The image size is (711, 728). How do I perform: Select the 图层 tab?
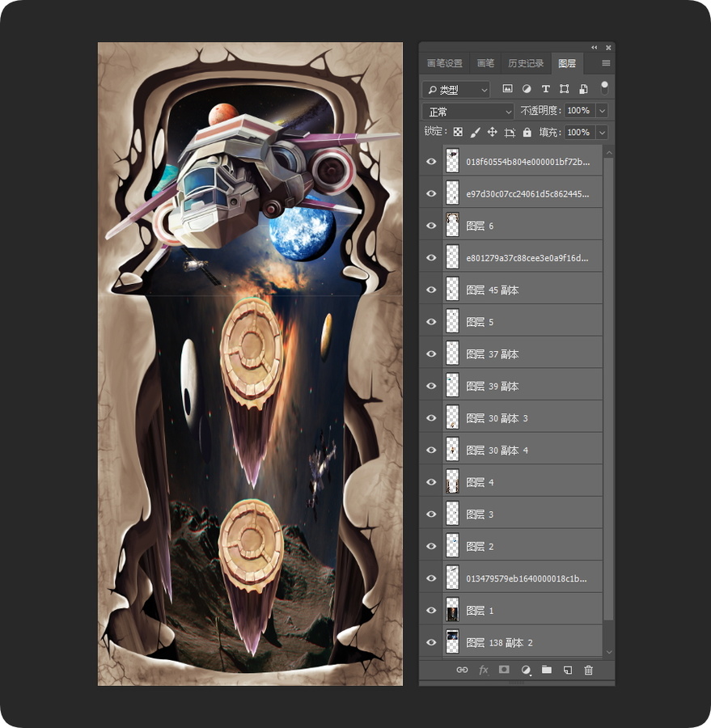point(567,63)
